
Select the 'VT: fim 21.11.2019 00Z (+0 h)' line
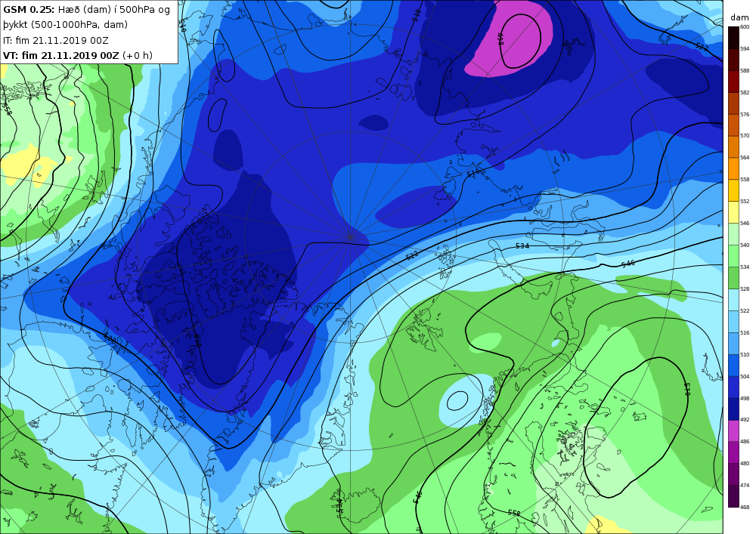(78, 55)
